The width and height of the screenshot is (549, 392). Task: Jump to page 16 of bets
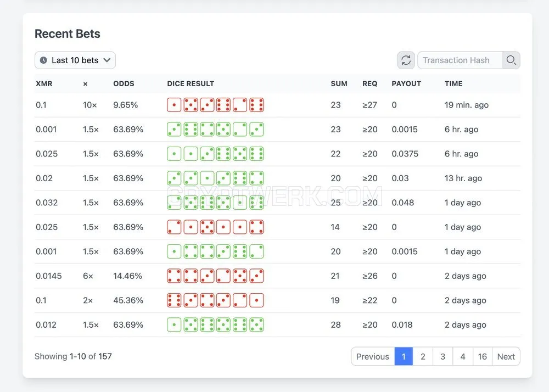pyautogui.click(x=483, y=356)
